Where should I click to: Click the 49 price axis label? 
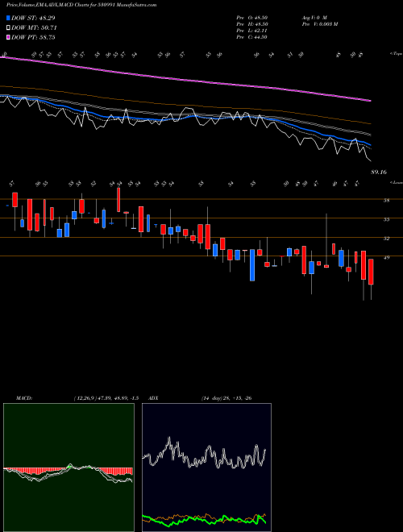386,257
